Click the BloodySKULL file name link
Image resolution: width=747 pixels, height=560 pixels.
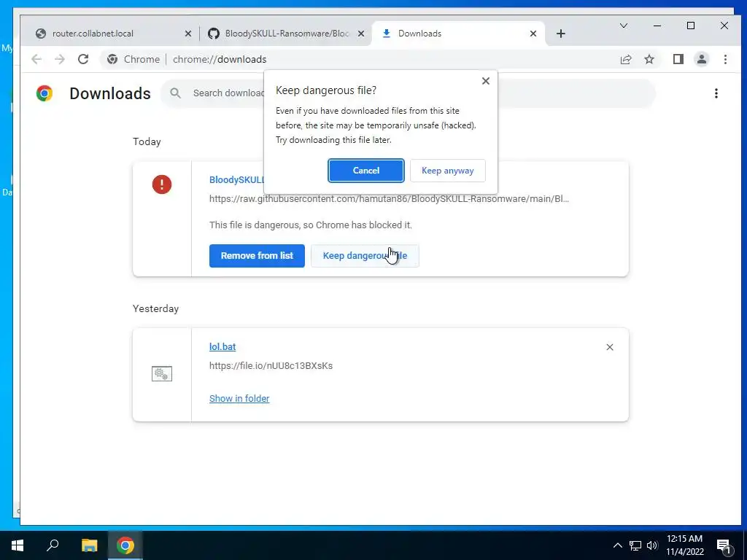(236, 179)
